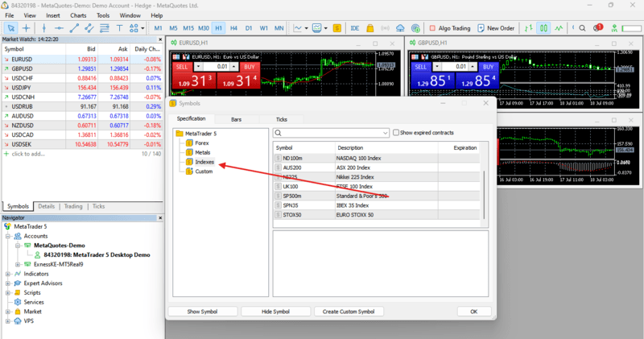Expand the Scripts node in Navigator
This screenshot has width=644, height=339.
tap(8, 292)
